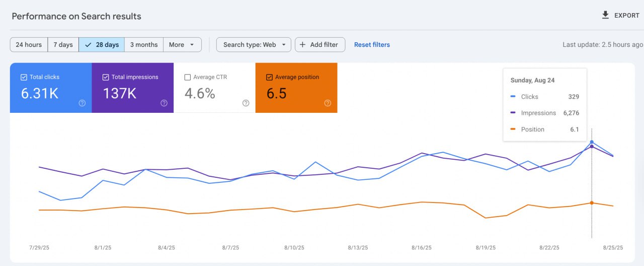Click the plus icon in Add filter

click(x=302, y=45)
